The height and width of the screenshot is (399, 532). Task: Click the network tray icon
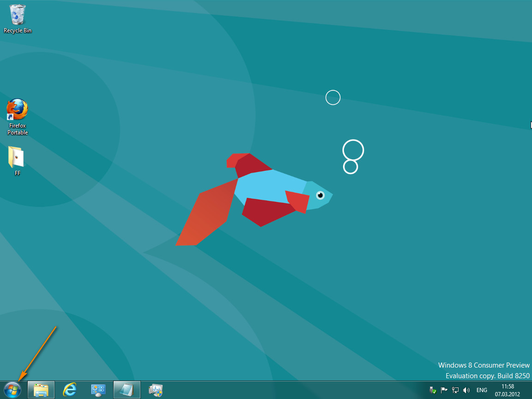[455, 390]
